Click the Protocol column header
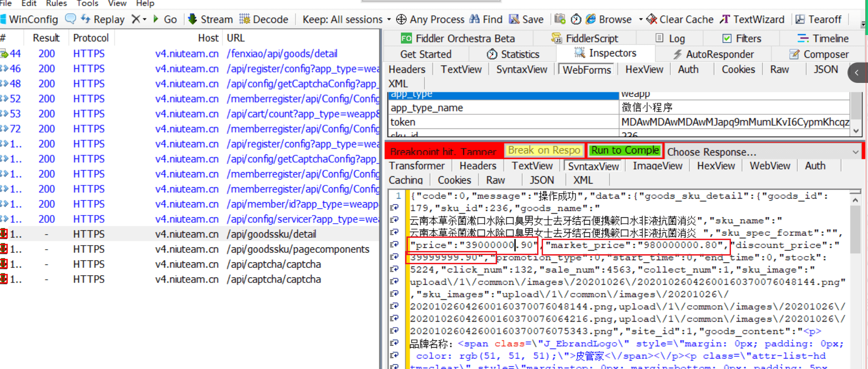The image size is (868, 369). pyautogui.click(x=91, y=38)
